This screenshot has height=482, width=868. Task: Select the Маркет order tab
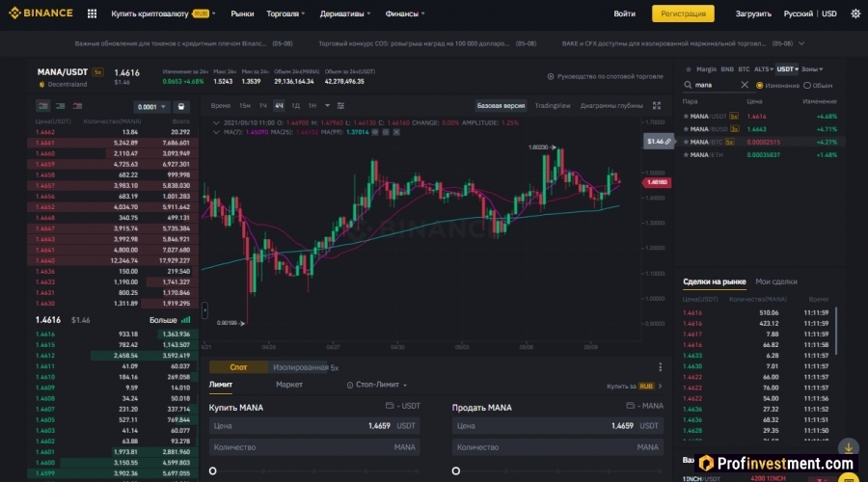[289, 385]
